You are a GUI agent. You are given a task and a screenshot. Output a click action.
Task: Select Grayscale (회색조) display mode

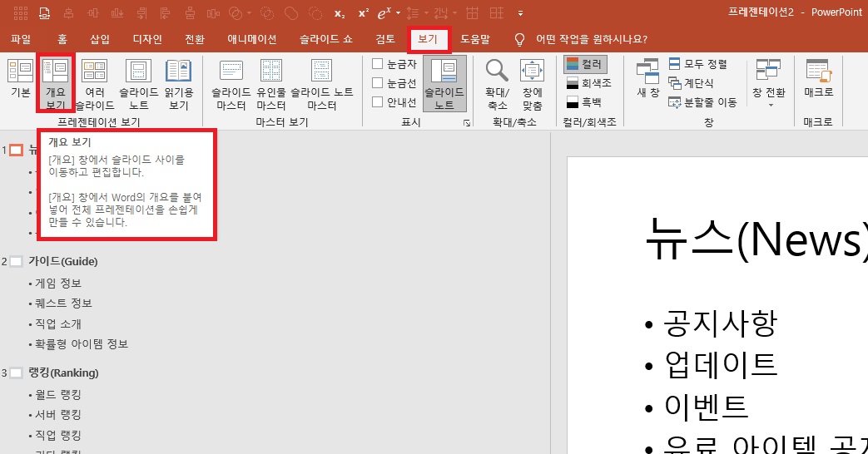588,83
